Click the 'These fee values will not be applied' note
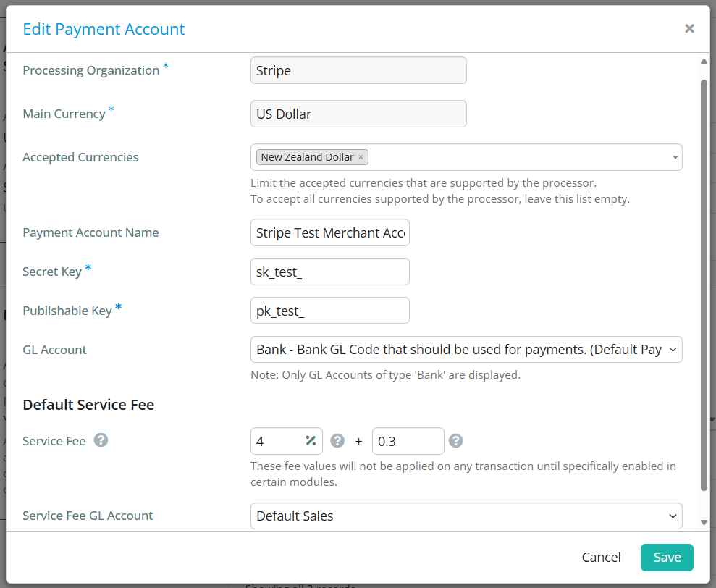Viewport: 716px width, 588px height. pos(463,474)
